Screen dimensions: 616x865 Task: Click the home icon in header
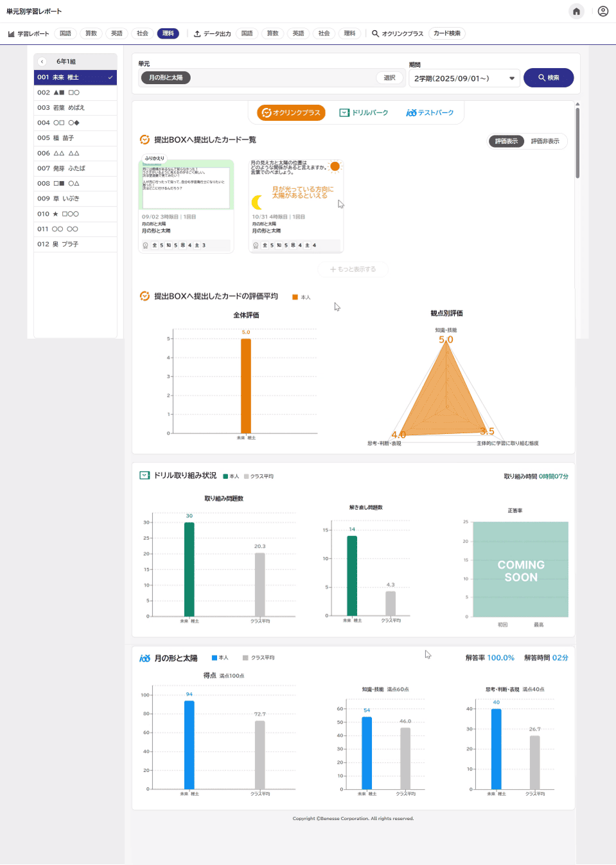tap(576, 12)
